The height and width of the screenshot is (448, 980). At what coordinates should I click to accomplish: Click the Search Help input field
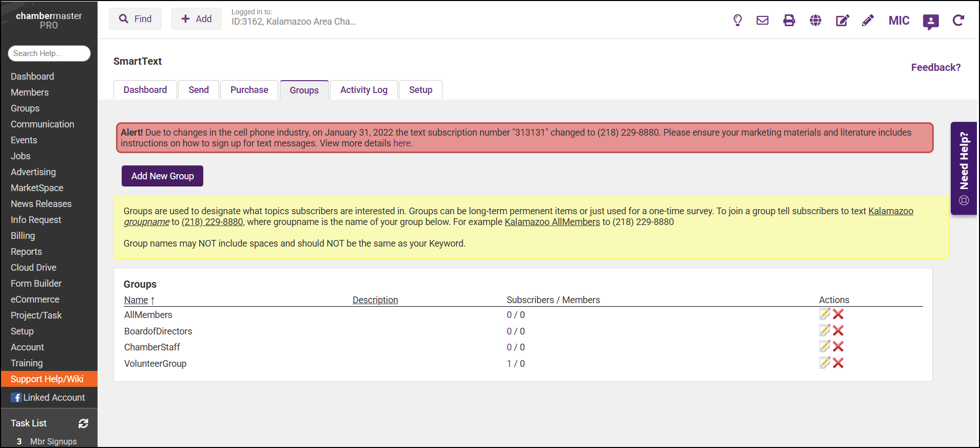(49, 53)
